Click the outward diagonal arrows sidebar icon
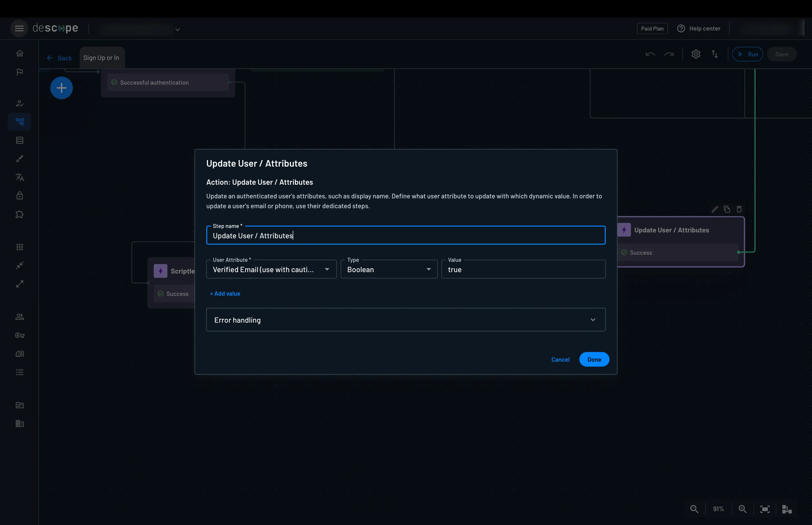Screen dimensions: 812x525 pos(20,284)
